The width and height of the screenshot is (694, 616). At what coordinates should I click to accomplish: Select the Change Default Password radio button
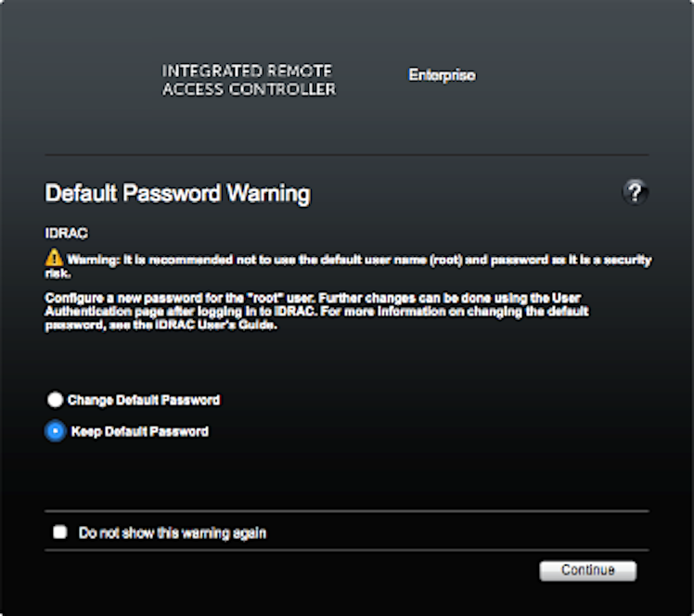coord(56,400)
